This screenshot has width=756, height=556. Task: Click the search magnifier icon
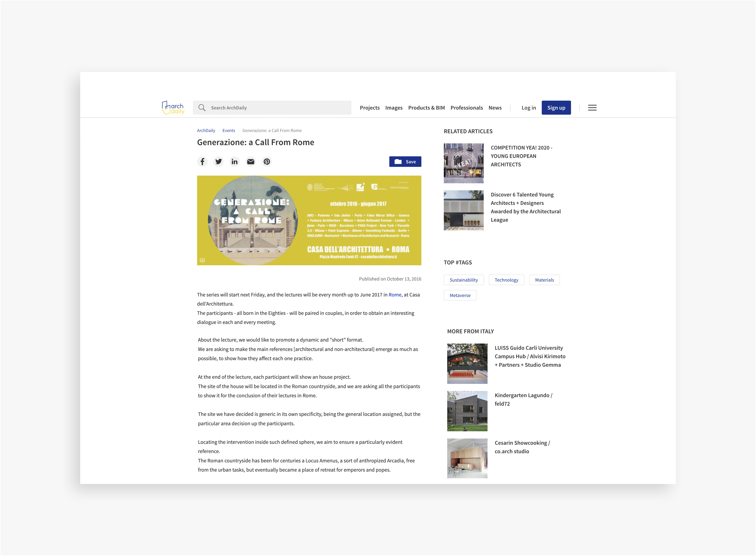point(202,108)
